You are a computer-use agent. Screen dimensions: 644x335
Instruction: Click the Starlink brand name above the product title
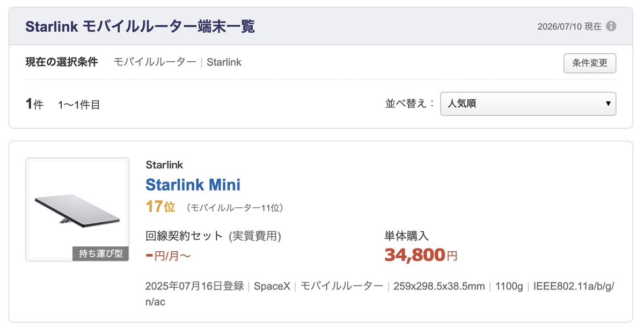point(164,165)
